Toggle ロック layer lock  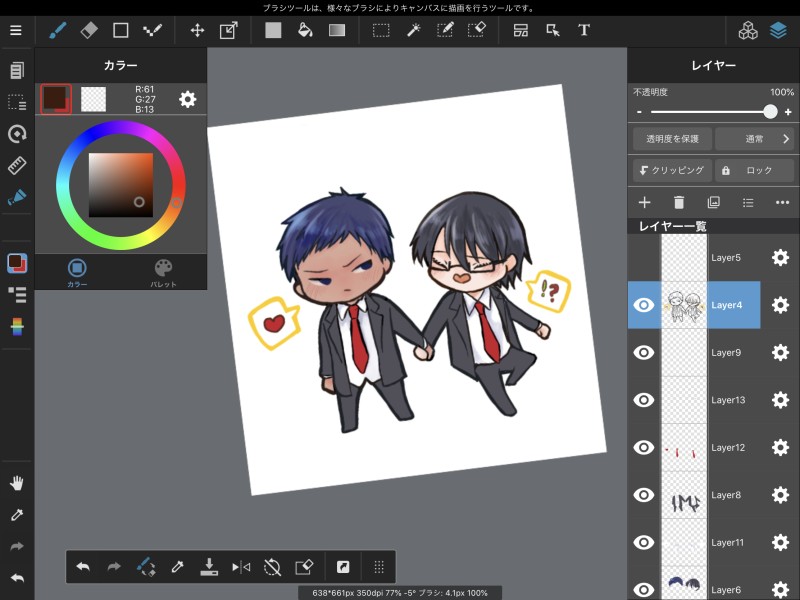click(x=754, y=170)
